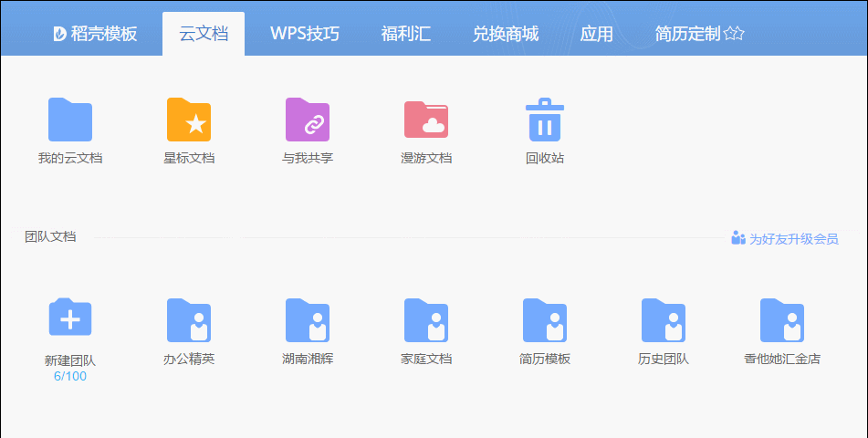Click the 香他她汇金店 label text

coord(781,359)
